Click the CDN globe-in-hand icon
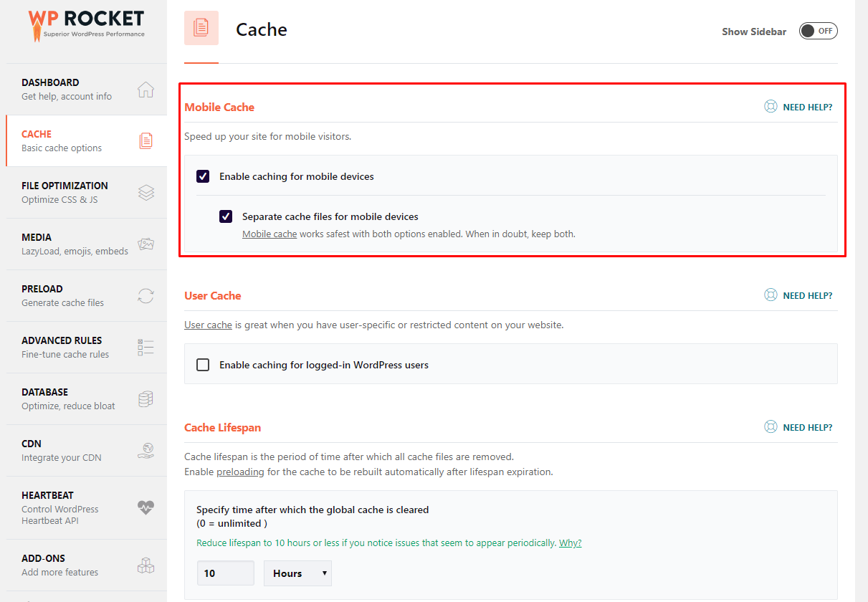868x602 pixels. click(146, 451)
